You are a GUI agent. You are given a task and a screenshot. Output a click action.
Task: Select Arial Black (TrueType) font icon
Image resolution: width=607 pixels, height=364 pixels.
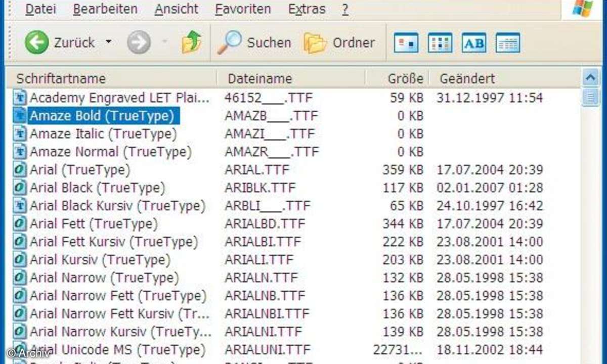point(20,188)
